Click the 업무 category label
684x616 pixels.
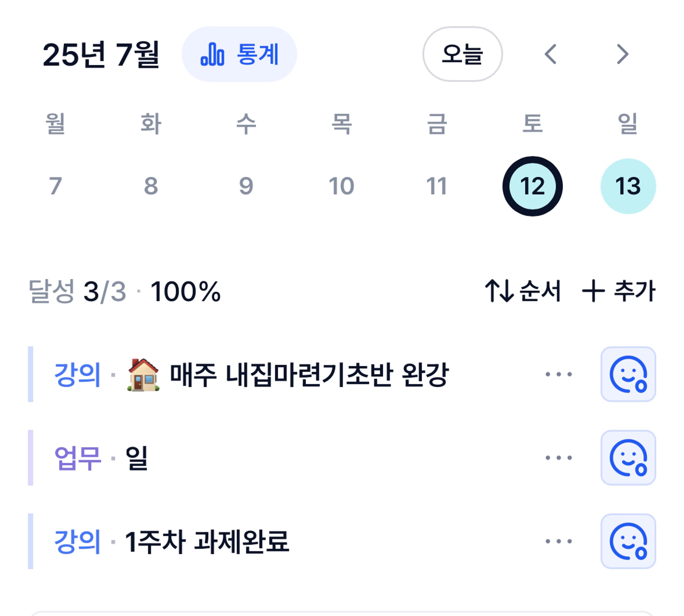77,458
